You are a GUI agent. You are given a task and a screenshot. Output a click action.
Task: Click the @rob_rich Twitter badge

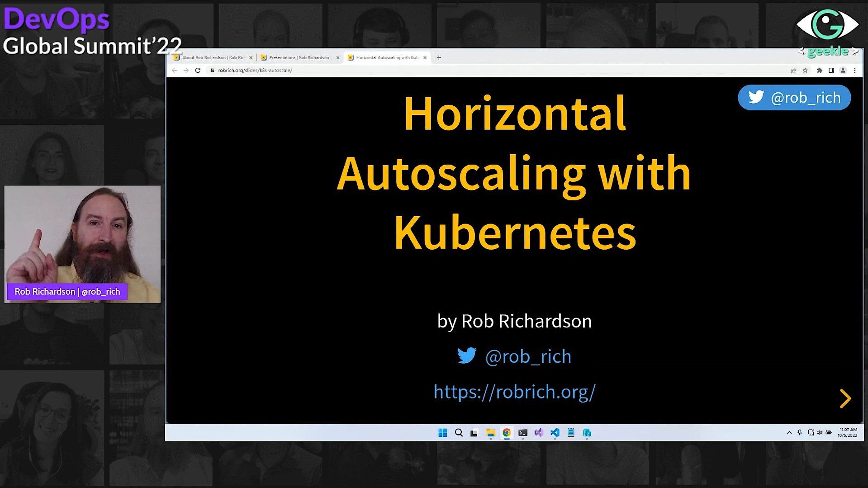pyautogui.click(x=794, y=97)
